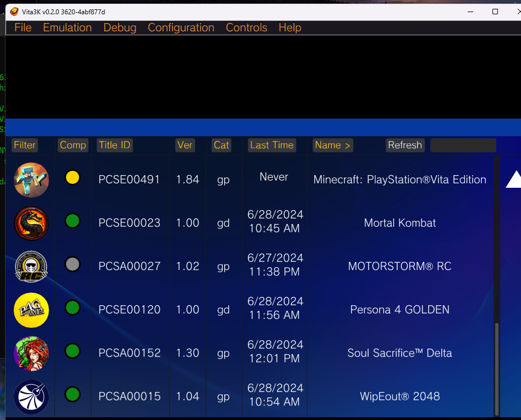This screenshot has height=420, width=521.
Task: Sort apps by Cat column
Action: tap(221, 145)
